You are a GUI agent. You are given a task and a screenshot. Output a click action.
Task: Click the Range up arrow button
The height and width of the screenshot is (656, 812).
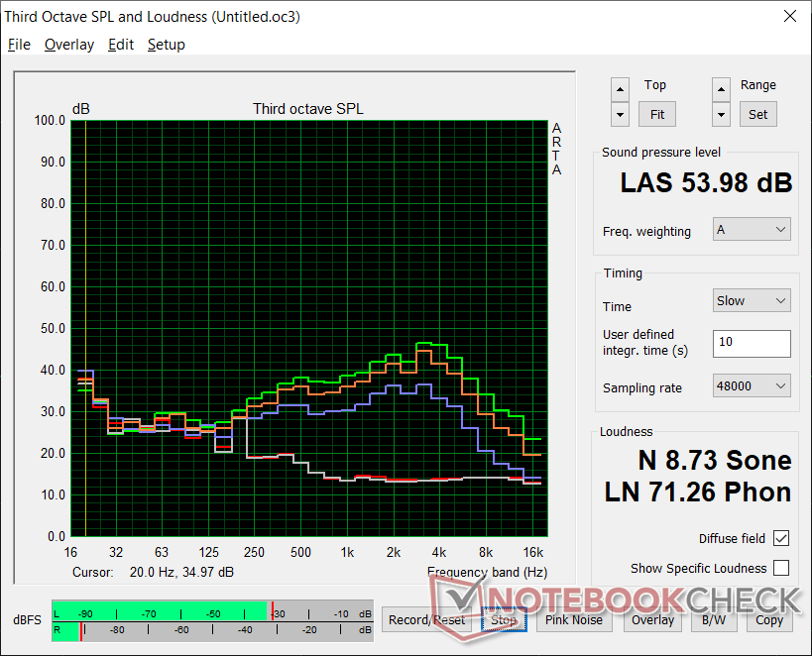click(721, 90)
